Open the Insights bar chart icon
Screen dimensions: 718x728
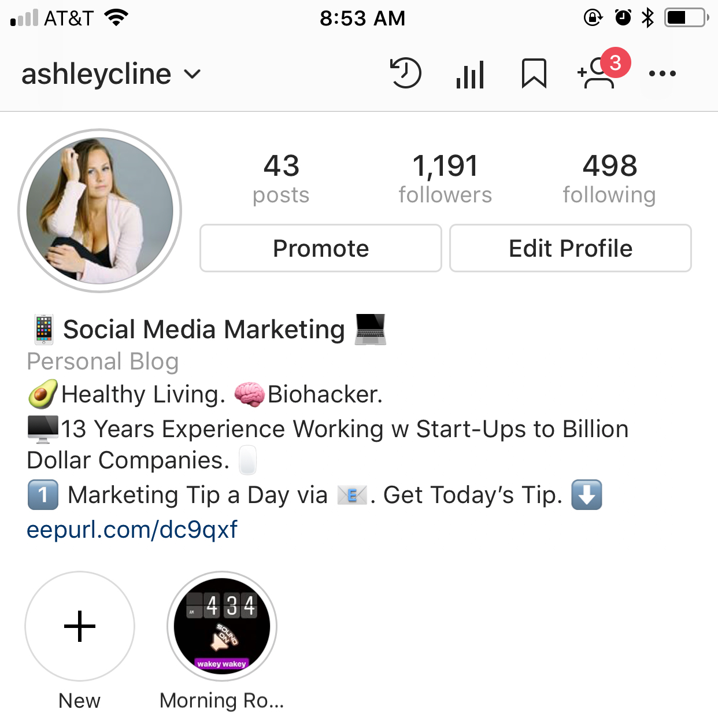[x=470, y=75]
